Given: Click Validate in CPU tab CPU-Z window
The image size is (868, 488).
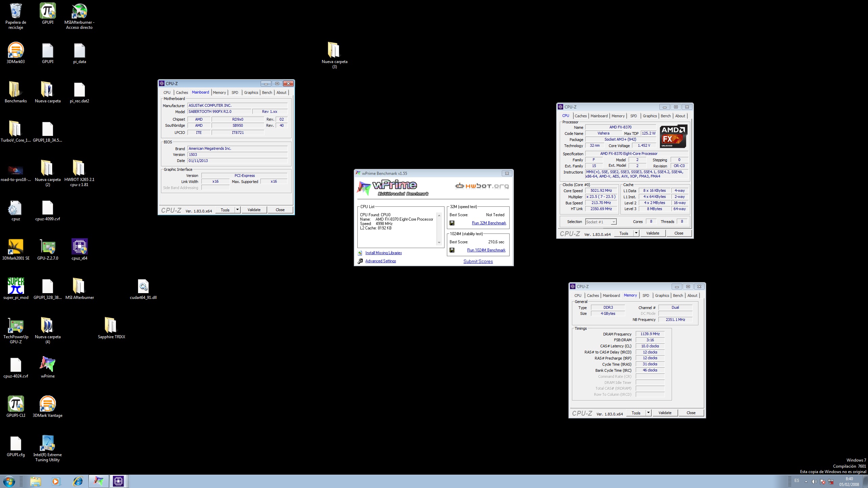Looking at the screenshot, I should [653, 233].
